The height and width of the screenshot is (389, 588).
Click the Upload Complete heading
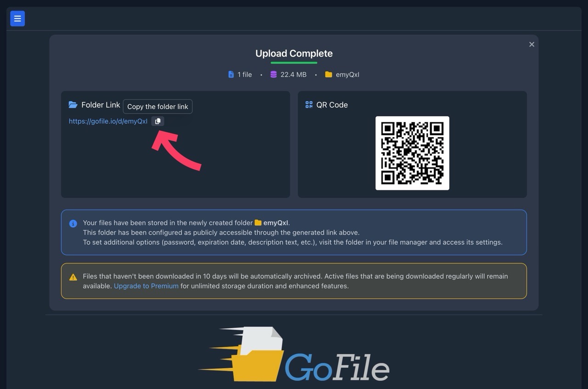(294, 53)
